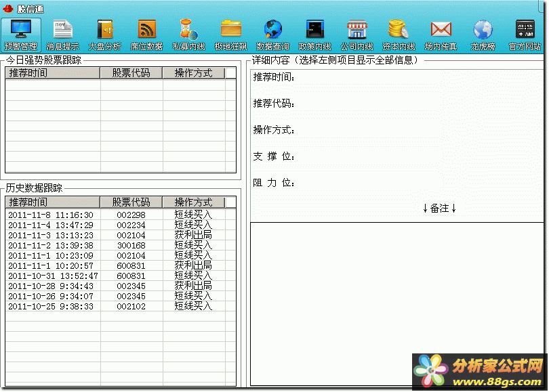The height and width of the screenshot is (392, 549).
Task: Select row 2011-11-1 10:23:09
Action: coord(121,255)
